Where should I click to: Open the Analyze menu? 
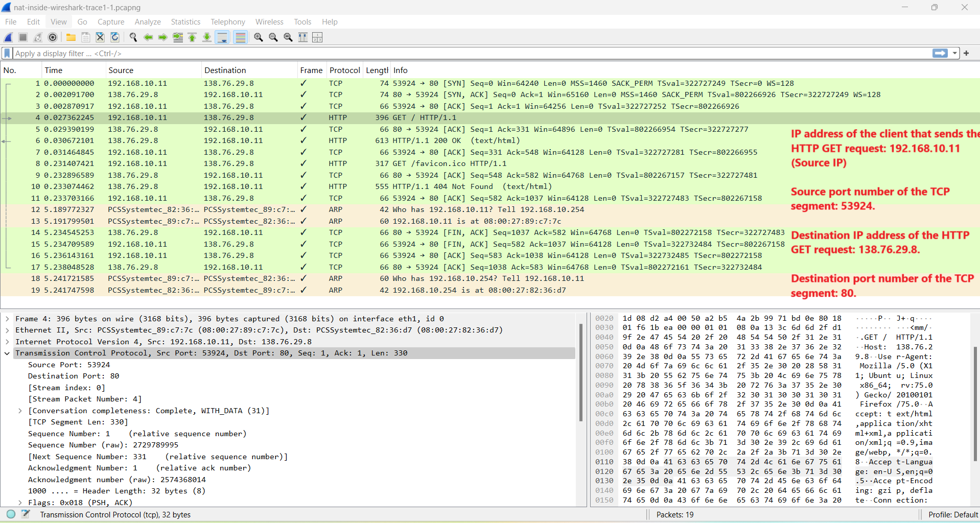pyautogui.click(x=148, y=22)
